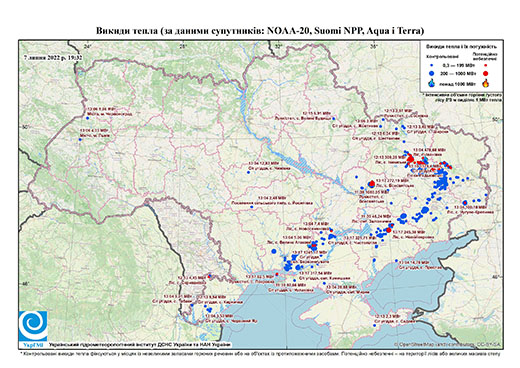Click the УкрГМІ spiral logo
Screen dimensions: 520x368
pyautogui.click(x=33, y=327)
